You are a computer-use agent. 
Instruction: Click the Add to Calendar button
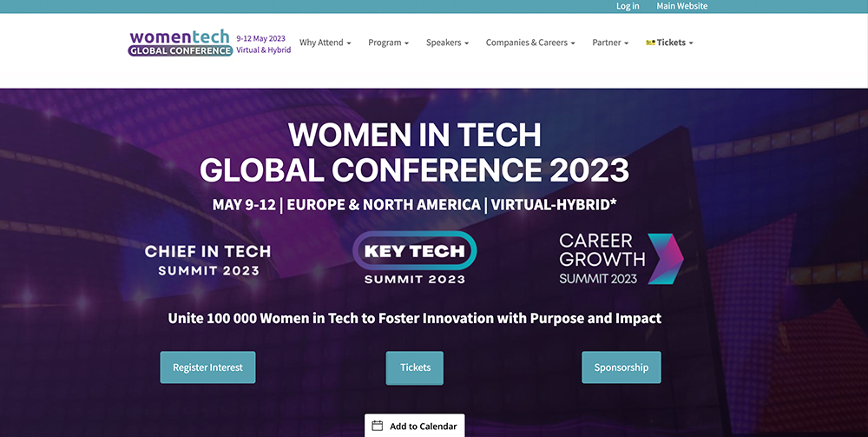415,426
